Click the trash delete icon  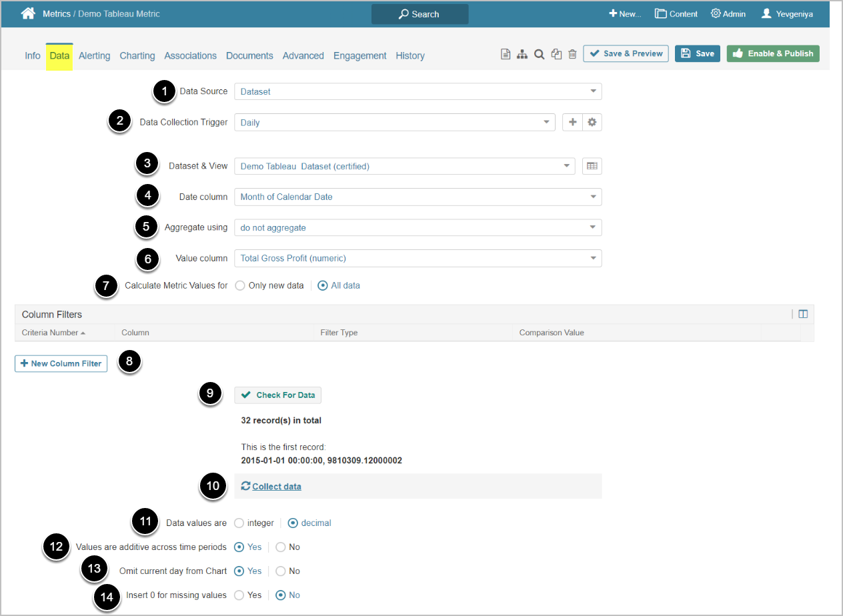tap(572, 54)
